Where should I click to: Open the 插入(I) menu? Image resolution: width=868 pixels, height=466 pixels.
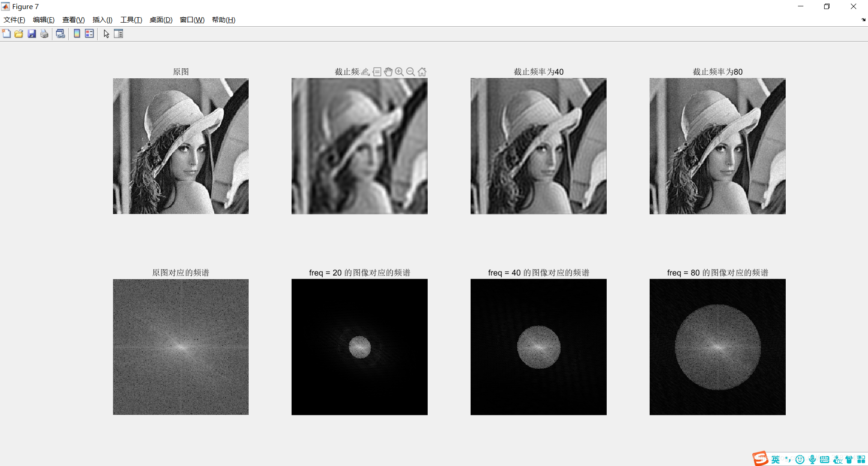click(x=103, y=20)
